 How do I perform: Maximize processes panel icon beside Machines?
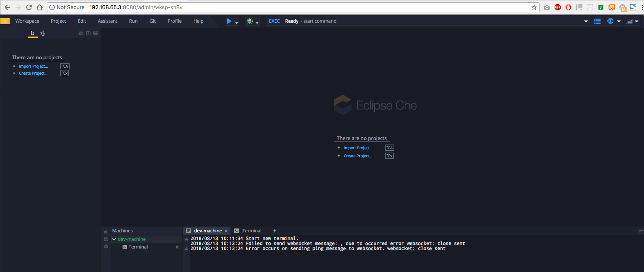point(106,232)
